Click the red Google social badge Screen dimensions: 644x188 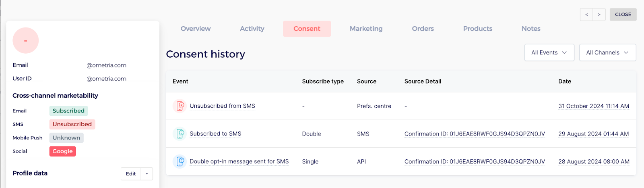62,151
